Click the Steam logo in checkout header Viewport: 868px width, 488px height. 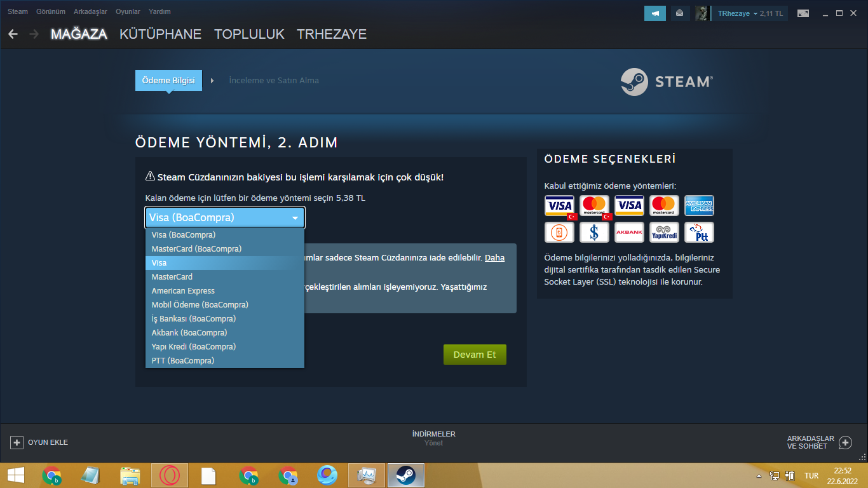point(667,81)
